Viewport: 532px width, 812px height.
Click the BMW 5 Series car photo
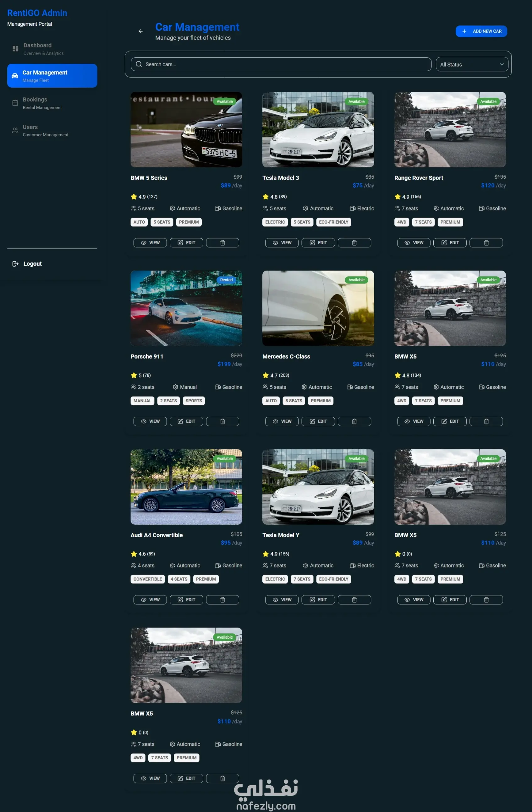pos(186,130)
